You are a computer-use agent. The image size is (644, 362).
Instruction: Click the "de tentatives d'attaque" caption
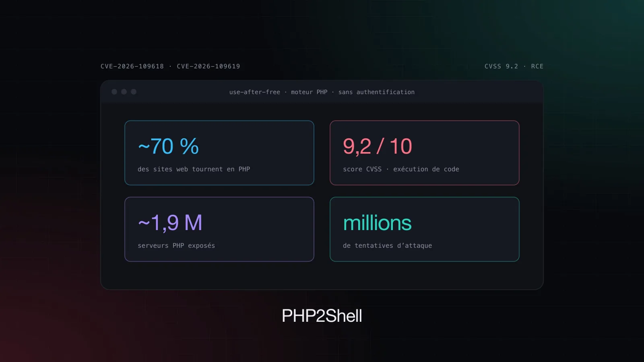(387, 246)
